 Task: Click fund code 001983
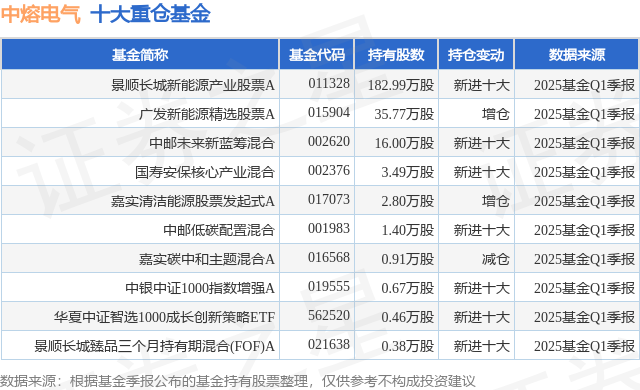(x=329, y=228)
